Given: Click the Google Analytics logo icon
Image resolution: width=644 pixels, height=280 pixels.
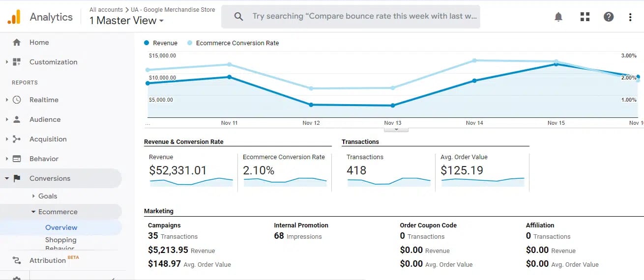Looking at the screenshot, I should tap(14, 17).
